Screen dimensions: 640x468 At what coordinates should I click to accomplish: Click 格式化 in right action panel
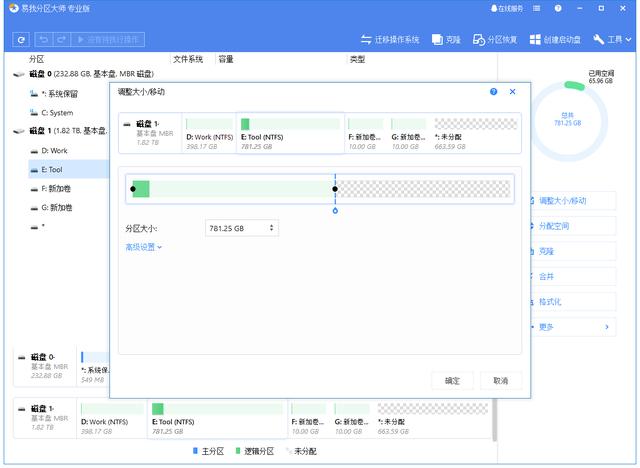pyautogui.click(x=573, y=302)
